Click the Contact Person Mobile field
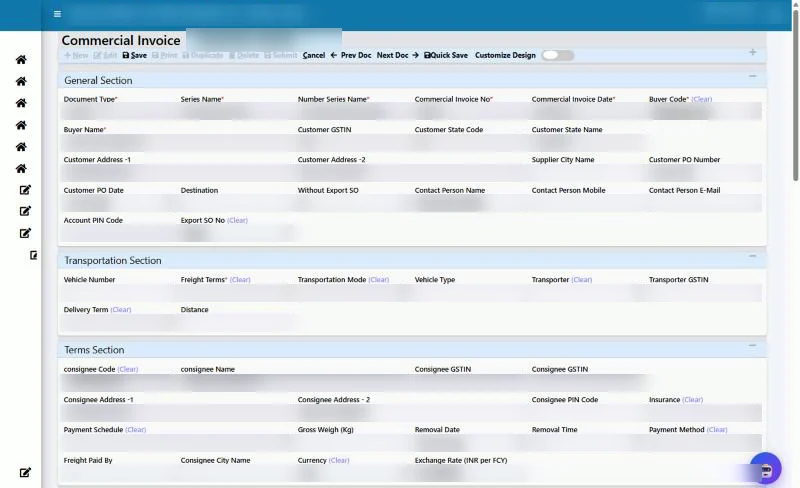800x488 pixels. coord(587,203)
